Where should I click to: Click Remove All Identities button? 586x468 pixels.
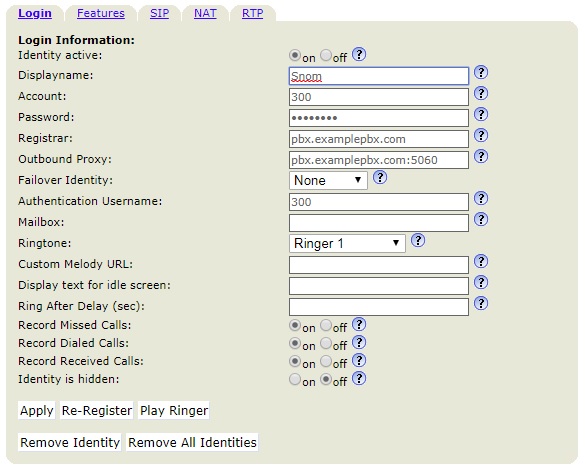192,442
